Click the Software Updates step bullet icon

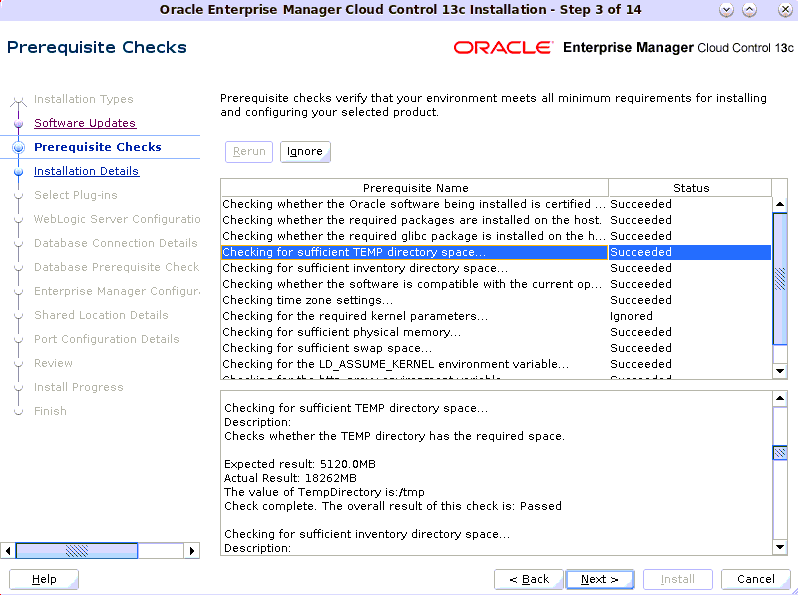tap(18, 124)
